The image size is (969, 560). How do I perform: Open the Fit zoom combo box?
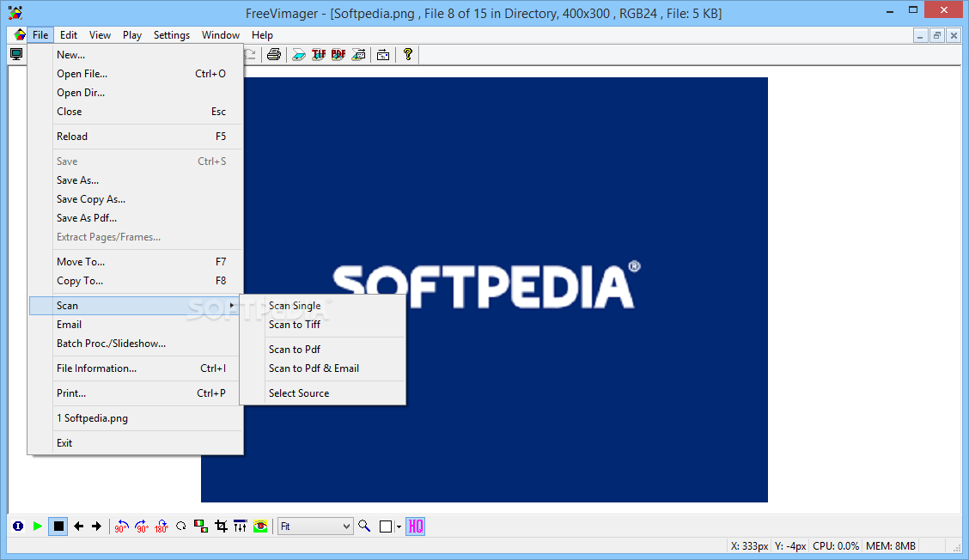point(315,526)
